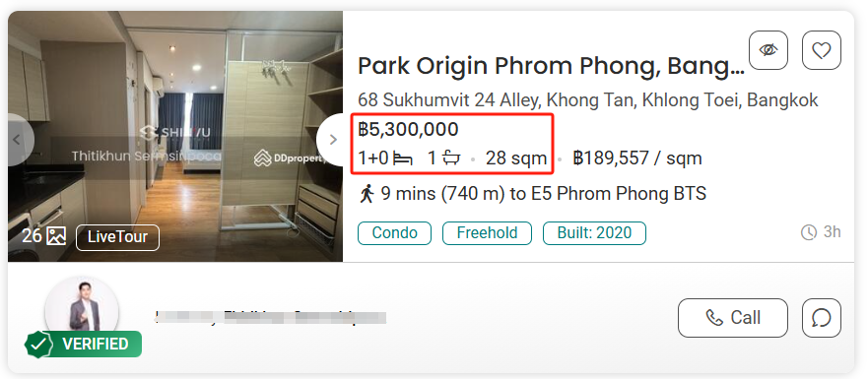868x379 pixels.
Task: Click the property interior photo
Action: (175, 136)
